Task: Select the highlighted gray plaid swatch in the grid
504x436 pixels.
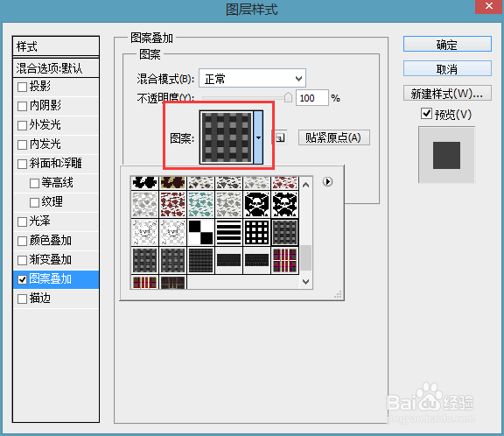Action: tap(284, 233)
